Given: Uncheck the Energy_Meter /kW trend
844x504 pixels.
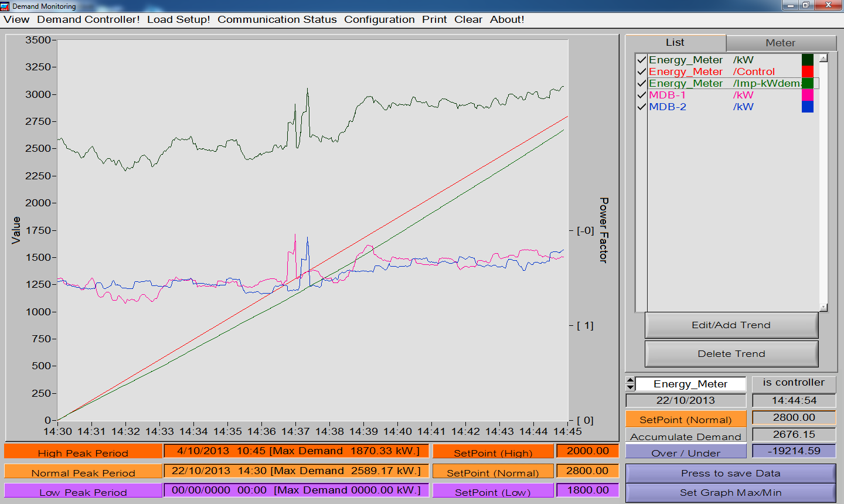Looking at the screenshot, I should click(641, 60).
